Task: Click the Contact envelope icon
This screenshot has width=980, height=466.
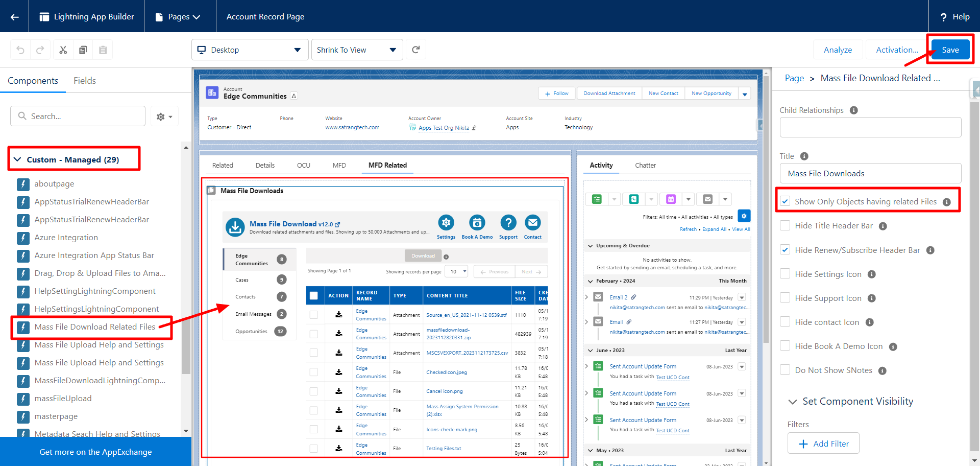Action: [533, 223]
